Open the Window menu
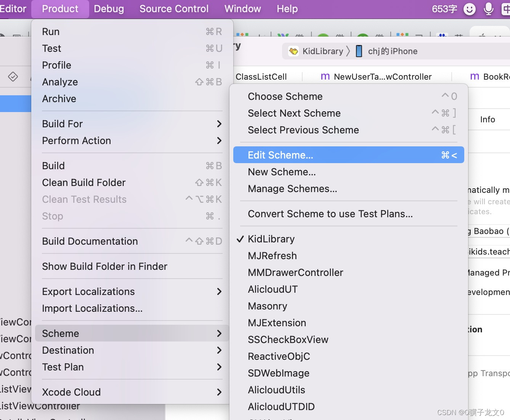 [x=242, y=9]
